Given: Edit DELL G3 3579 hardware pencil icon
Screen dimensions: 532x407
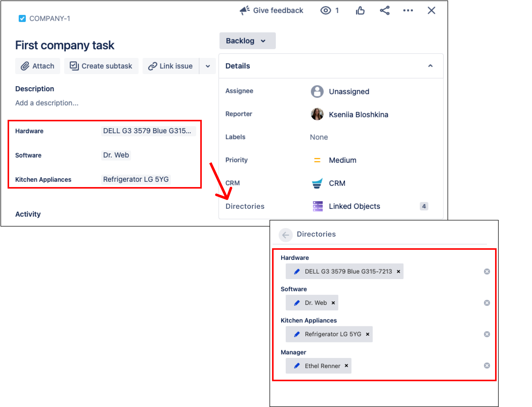Looking at the screenshot, I should [x=297, y=272].
